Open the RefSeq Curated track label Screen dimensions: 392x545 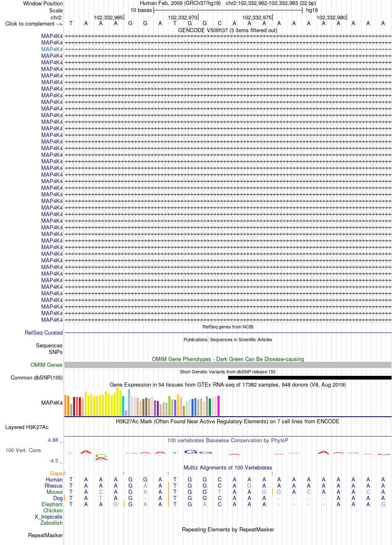tap(44, 333)
